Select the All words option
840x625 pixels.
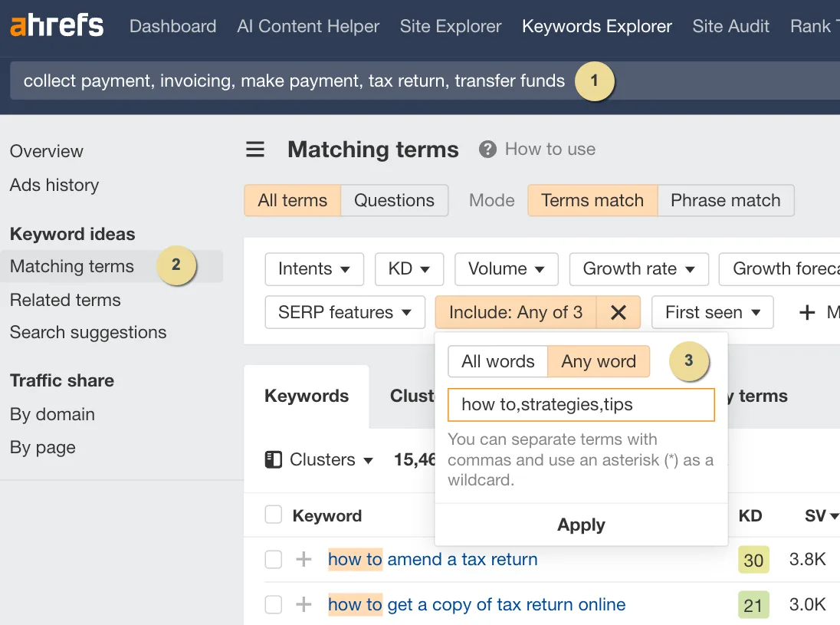click(x=497, y=361)
